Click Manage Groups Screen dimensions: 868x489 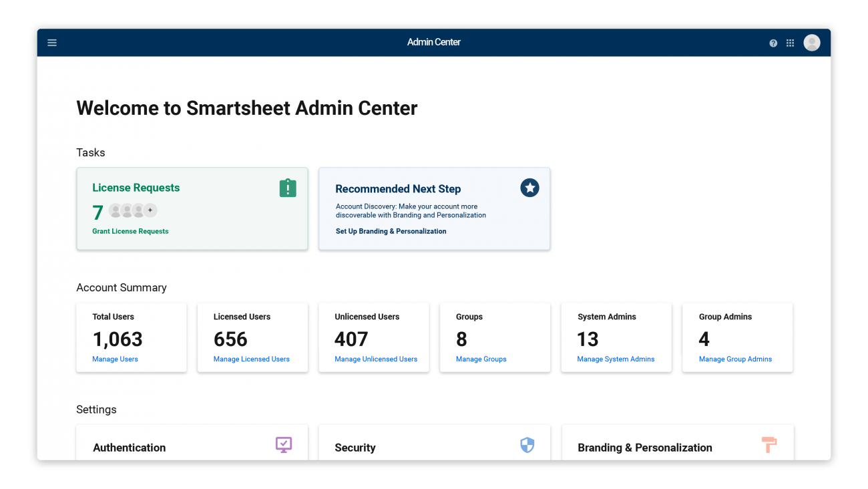point(481,359)
